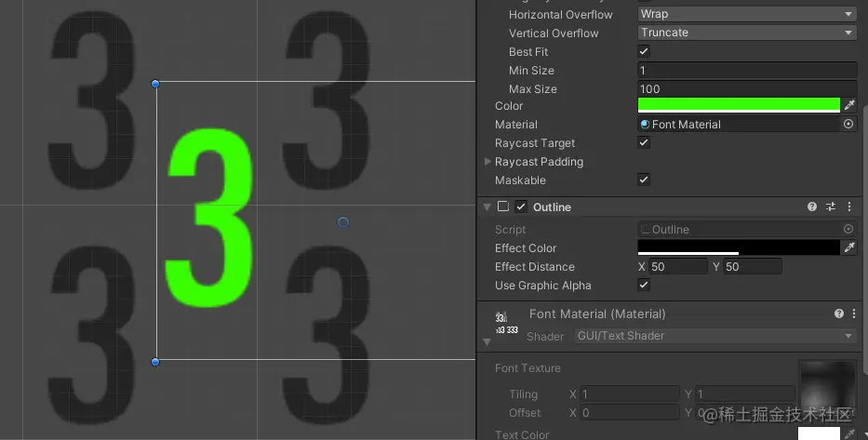The width and height of the screenshot is (868, 440).
Task: Click the Effect Distance label
Action: 535,267
